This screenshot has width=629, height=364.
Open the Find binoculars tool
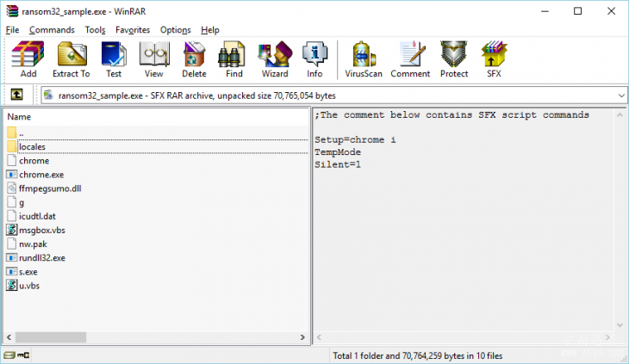click(234, 59)
